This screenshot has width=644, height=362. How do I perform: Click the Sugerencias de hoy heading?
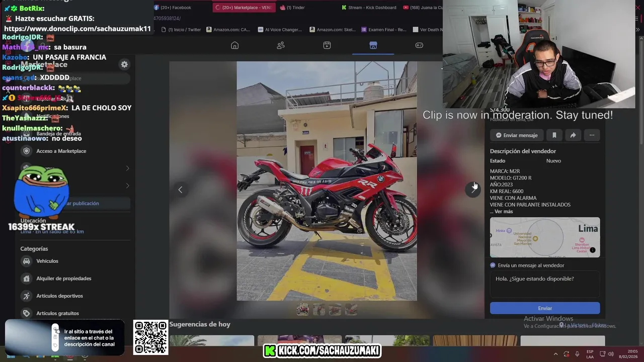[200, 324]
